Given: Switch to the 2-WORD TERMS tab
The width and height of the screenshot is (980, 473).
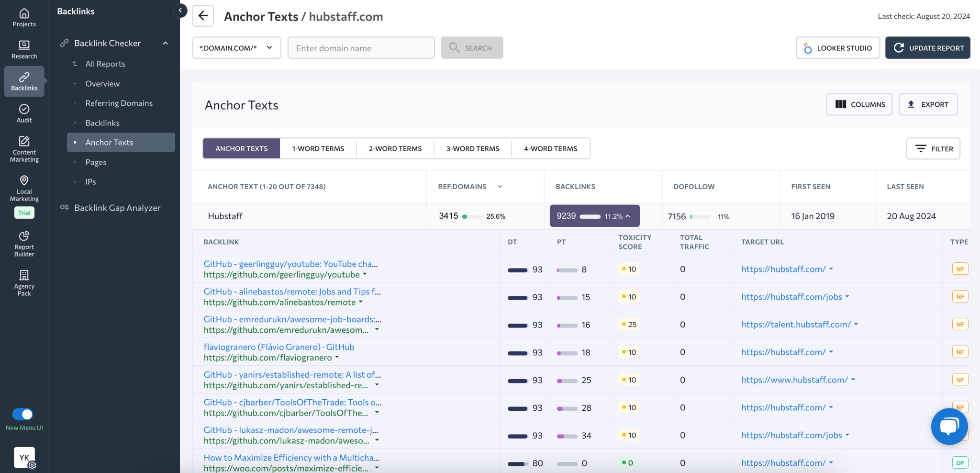Looking at the screenshot, I should click(x=395, y=148).
